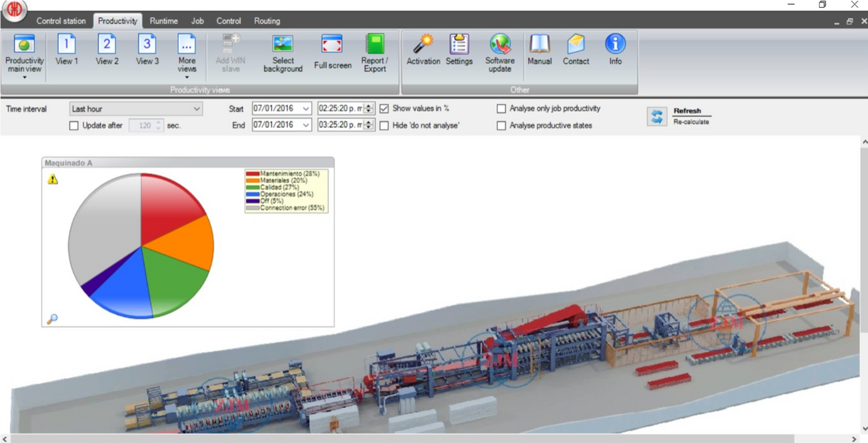Image resolution: width=868 pixels, height=443 pixels.
Task: Click the Select background icon
Action: point(282,45)
